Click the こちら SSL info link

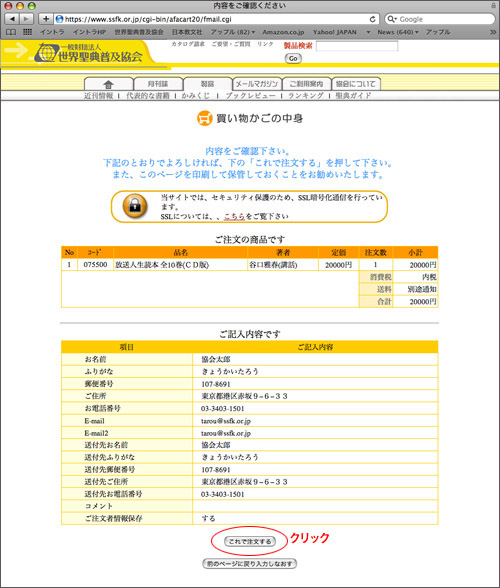point(234,216)
